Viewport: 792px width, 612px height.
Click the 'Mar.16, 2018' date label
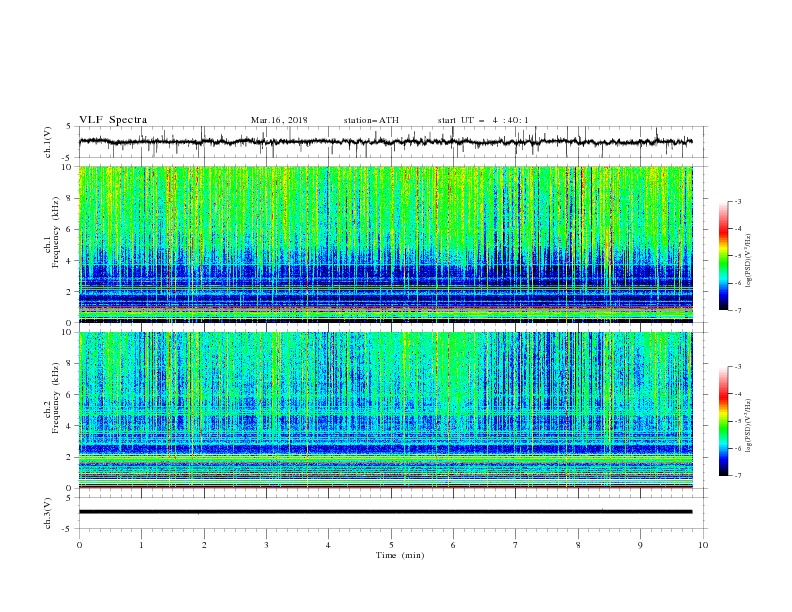[279, 120]
